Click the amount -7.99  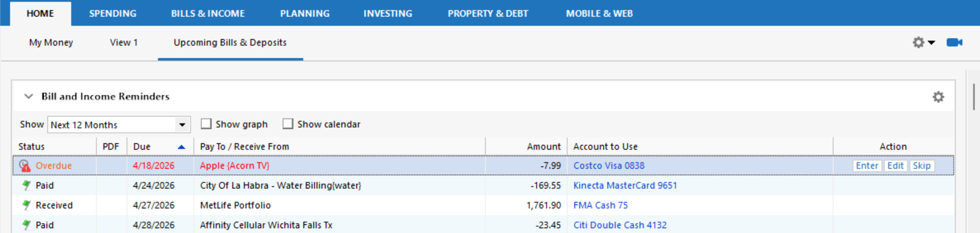pos(551,166)
